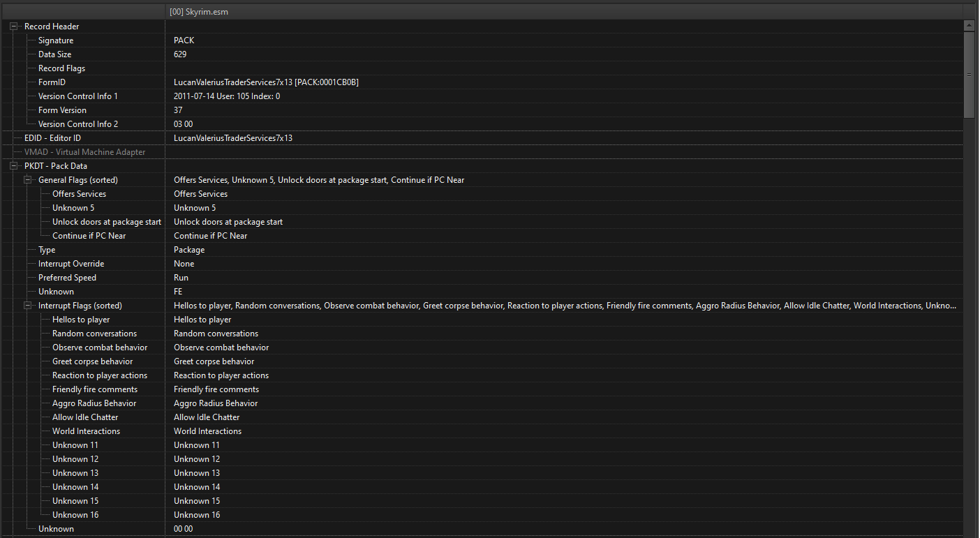This screenshot has width=980, height=538.
Task: Select Random conversations flag label
Action: point(95,334)
